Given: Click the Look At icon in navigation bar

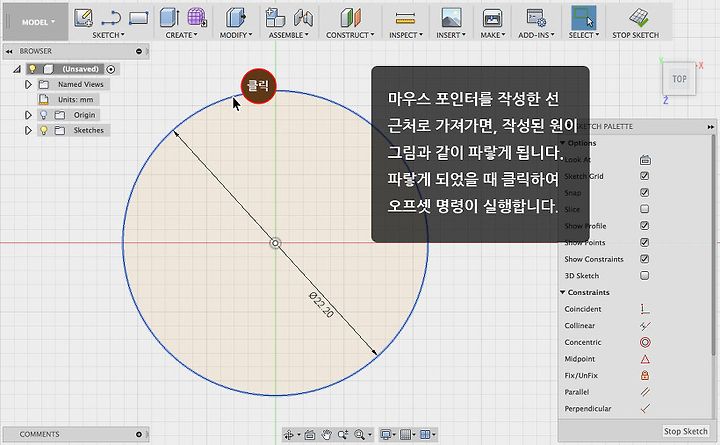Looking at the screenshot, I should pyautogui.click(x=309, y=434).
